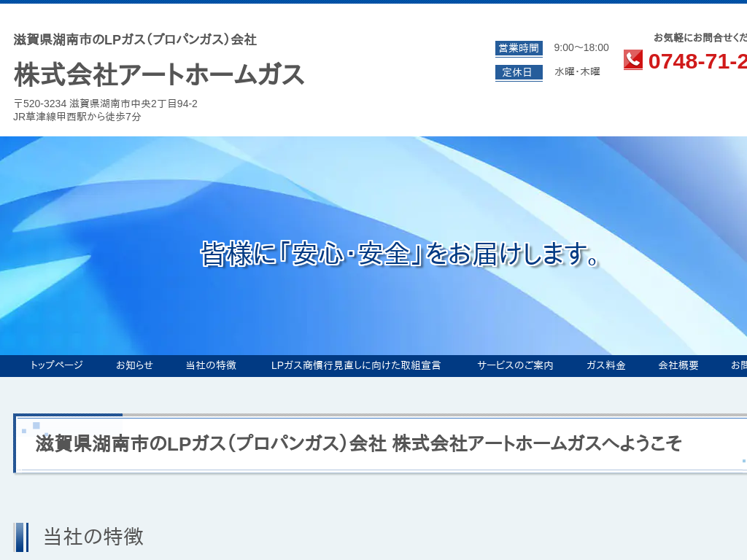747x560 pixels.
Task: Click the 水曜・木曜 closed days text
Action: coord(577,72)
